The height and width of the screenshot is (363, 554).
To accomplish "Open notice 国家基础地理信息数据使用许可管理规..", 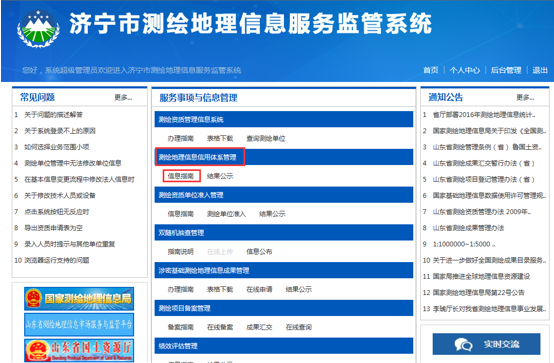I will [x=489, y=195].
